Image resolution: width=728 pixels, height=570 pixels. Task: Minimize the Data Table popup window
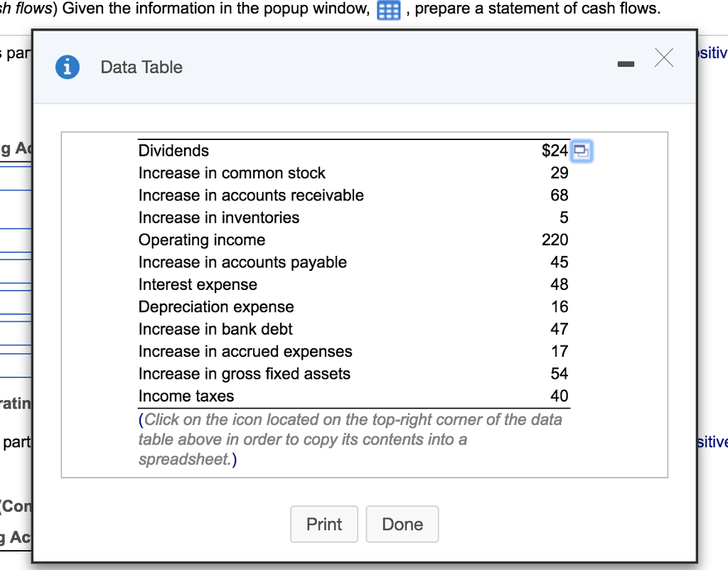[626, 63]
